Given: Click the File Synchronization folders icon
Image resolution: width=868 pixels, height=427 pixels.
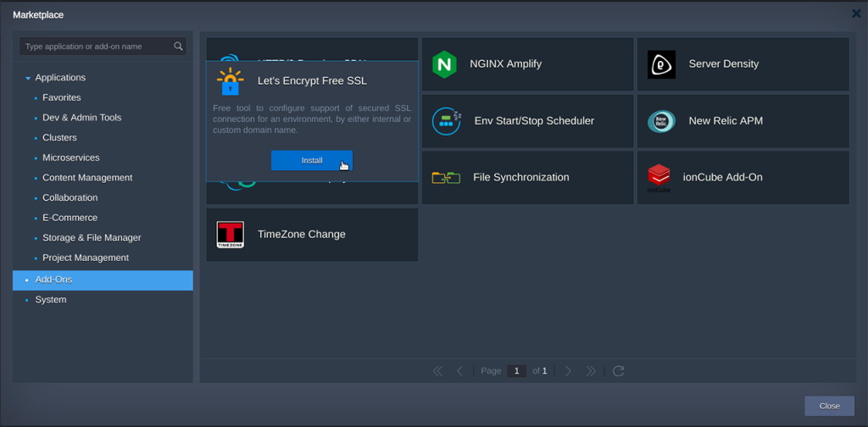Looking at the screenshot, I should (x=446, y=178).
